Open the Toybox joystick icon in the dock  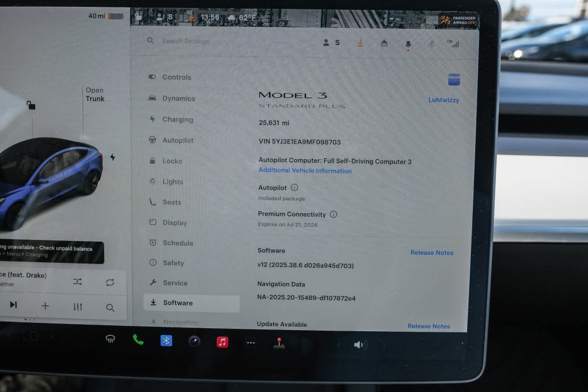click(279, 343)
